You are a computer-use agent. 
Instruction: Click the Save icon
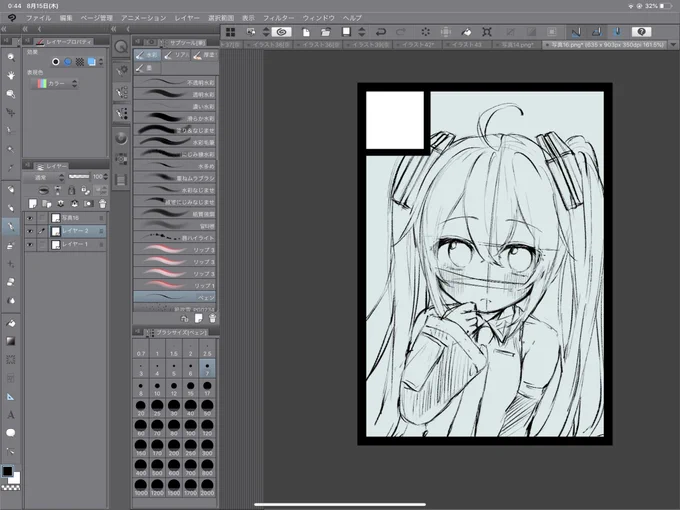tap(346, 32)
